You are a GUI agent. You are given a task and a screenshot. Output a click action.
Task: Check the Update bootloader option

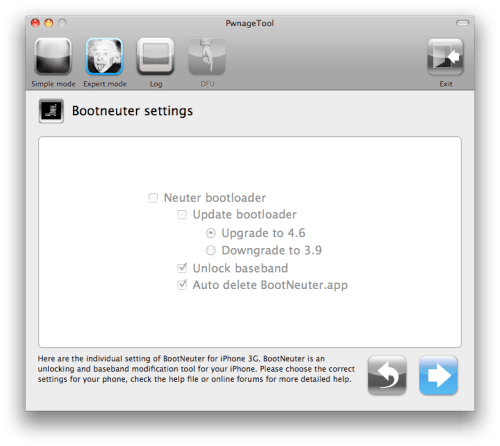[x=182, y=215]
